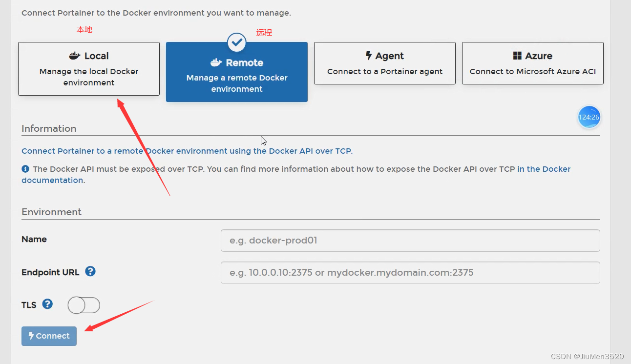Click the Connect button
Viewport: 631px width, 364px height.
49,336
